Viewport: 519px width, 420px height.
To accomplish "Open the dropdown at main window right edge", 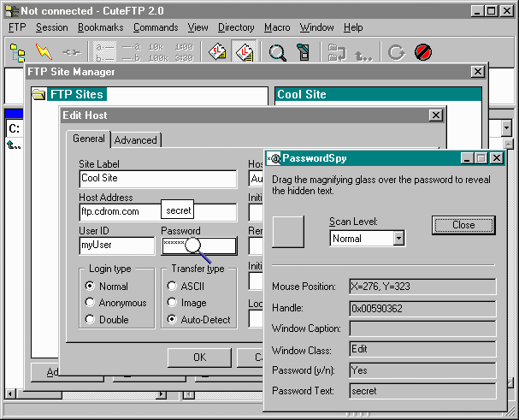I will pos(506,127).
